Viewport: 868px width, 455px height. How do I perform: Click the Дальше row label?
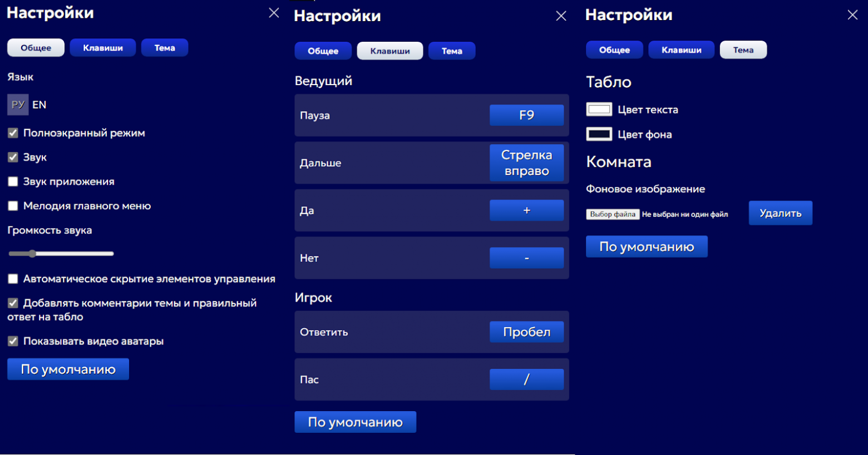(320, 163)
